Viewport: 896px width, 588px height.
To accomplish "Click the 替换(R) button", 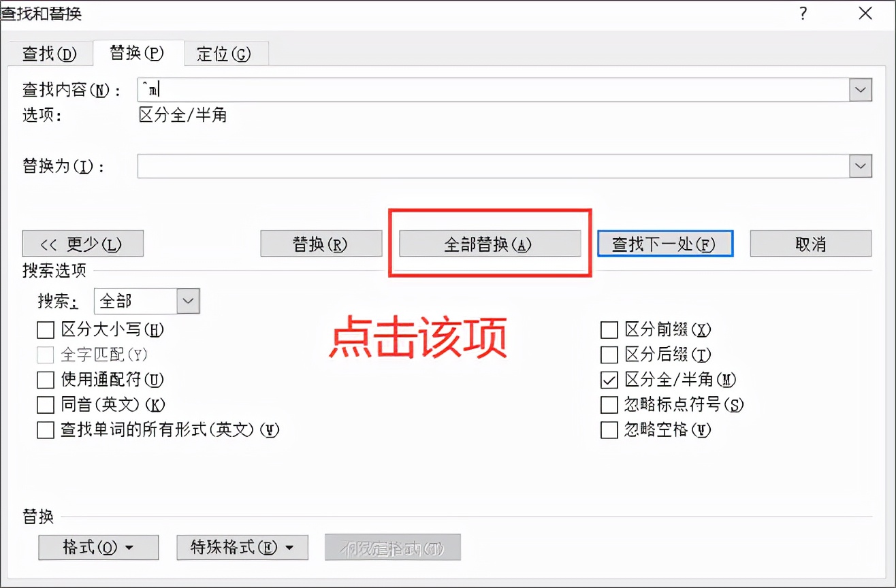I will (321, 244).
